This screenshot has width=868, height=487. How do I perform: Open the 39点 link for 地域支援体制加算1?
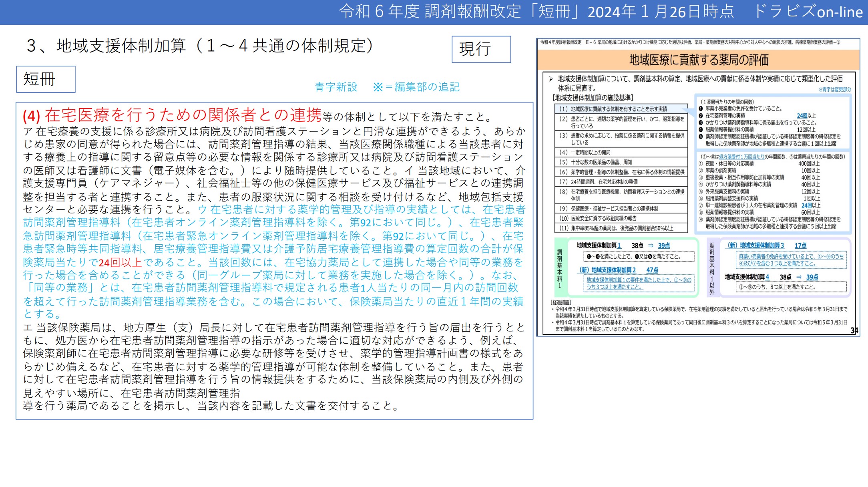tap(667, 246)
